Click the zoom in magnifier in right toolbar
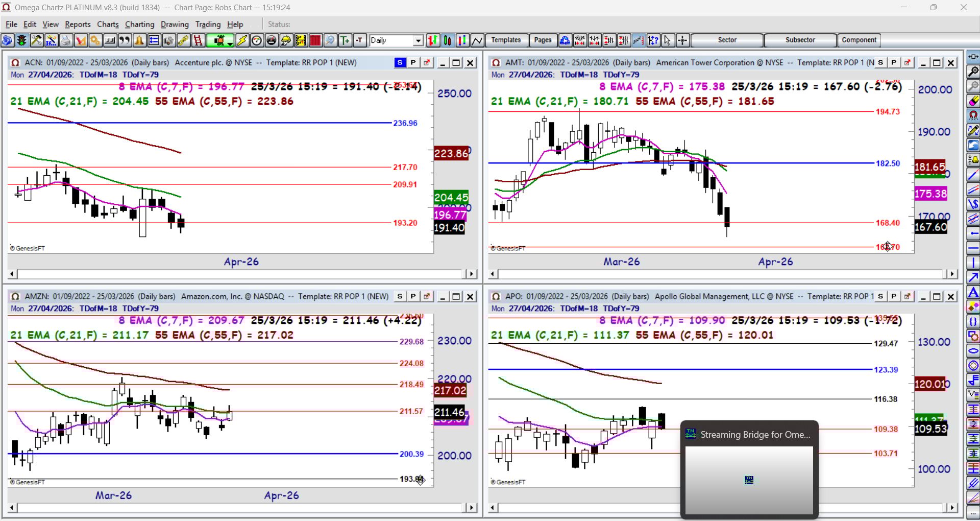980x521 pixels. 973,72
